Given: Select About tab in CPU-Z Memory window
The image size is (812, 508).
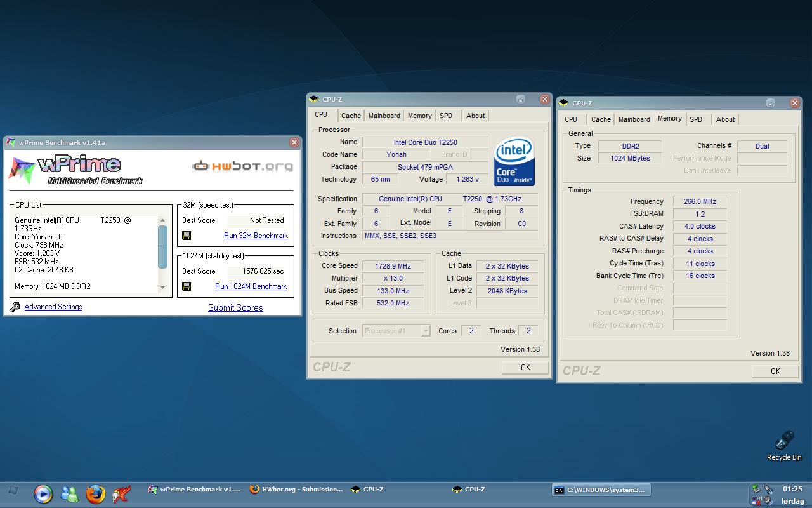Looking at the screenshot, I should coord(726,119).
